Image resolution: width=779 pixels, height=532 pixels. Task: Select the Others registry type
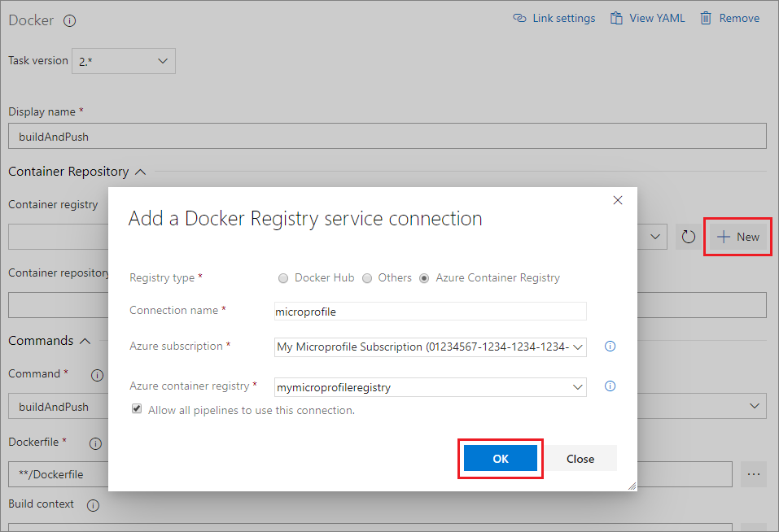pos(367,277)
